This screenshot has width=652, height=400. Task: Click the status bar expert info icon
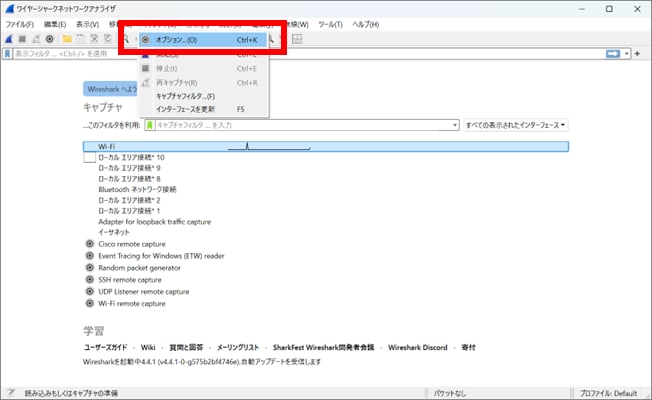click(11, 393)
